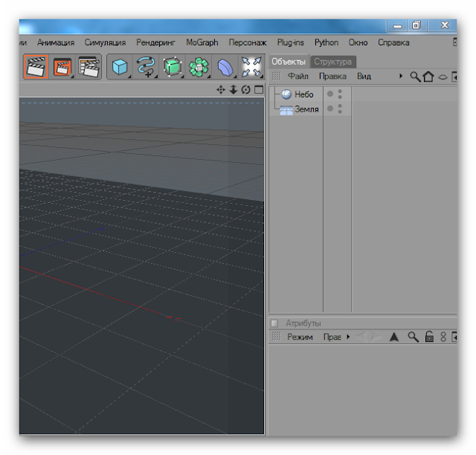Open the Симуляция menu

point(105,42)
